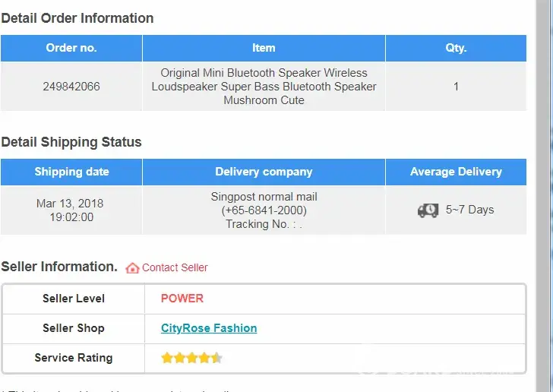Viewport: 553px width, 392px height.
Task: Click the Mar 13, 2018 shipping date
Action: [70, 204]
